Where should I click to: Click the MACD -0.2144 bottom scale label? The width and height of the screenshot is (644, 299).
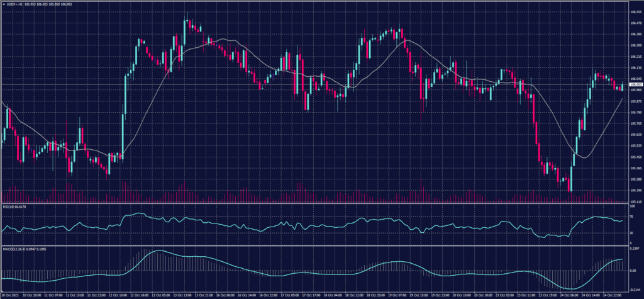coord(634,289)
